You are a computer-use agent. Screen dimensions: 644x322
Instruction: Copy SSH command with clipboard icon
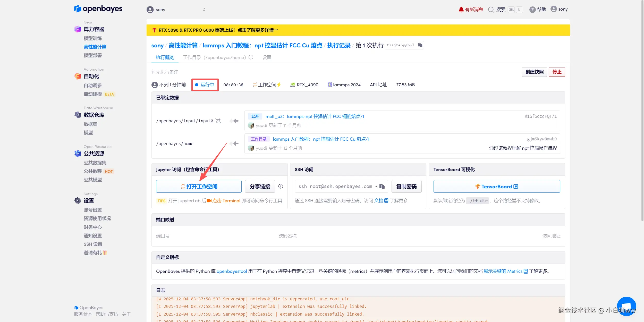382,186
